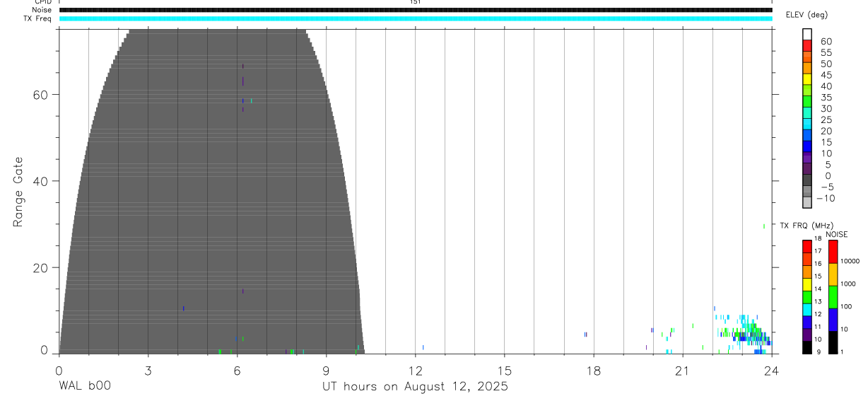Click the 55 label on the ELEV scale

[x=826, y=52]
